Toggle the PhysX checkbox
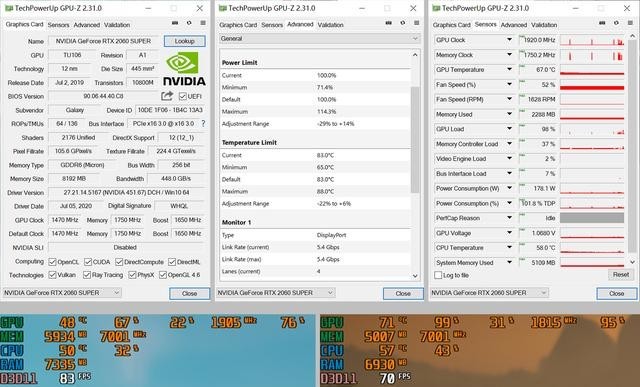Screen dimensions: 640x387 click(132, 275)
